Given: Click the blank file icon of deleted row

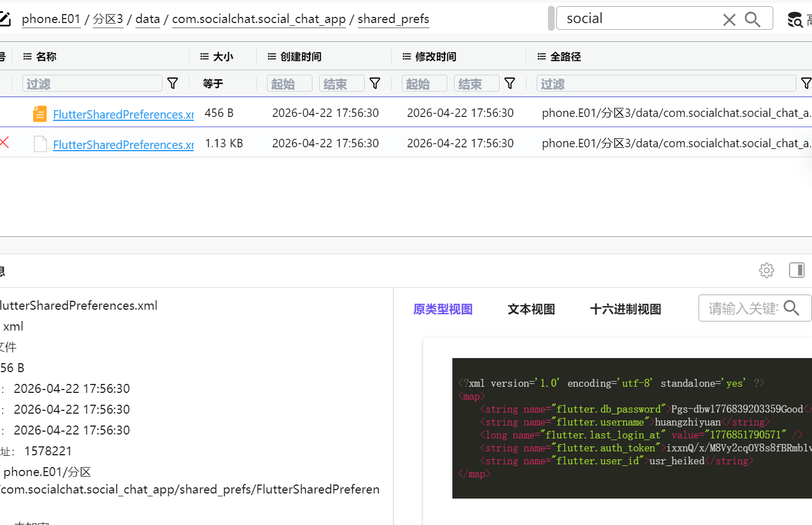Looking at the screenshot, I should point(40,144).
